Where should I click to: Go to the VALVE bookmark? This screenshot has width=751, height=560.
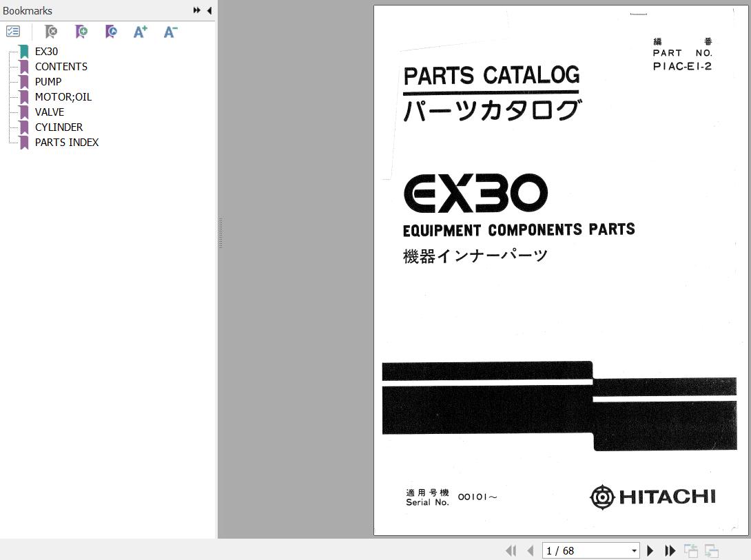(50, 112)
